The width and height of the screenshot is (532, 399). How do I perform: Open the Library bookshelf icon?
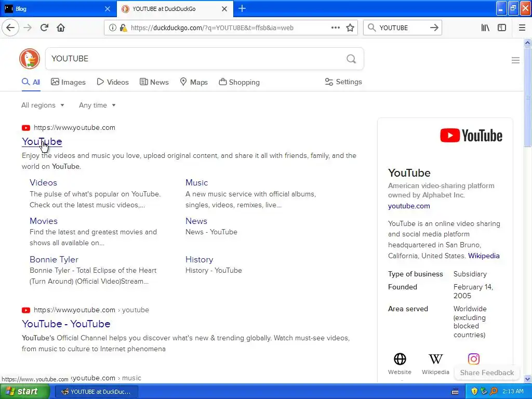pyautogui.click(x=485, y=28)
